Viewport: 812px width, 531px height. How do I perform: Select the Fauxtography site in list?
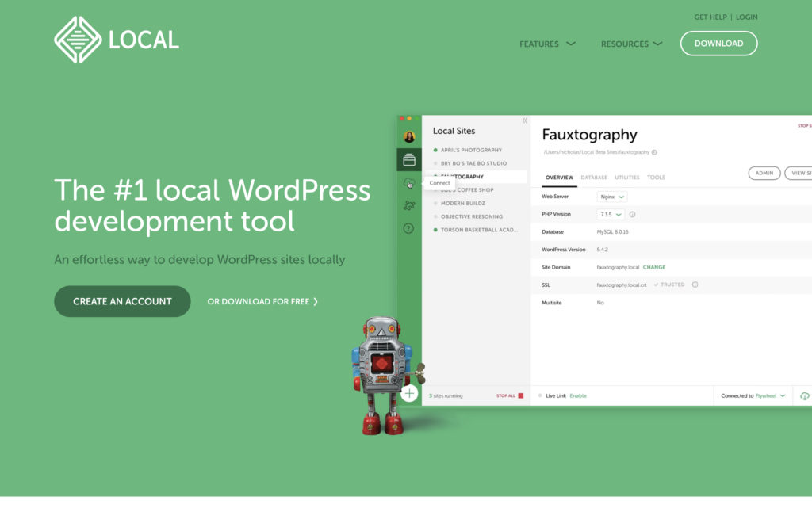(475, 177)
